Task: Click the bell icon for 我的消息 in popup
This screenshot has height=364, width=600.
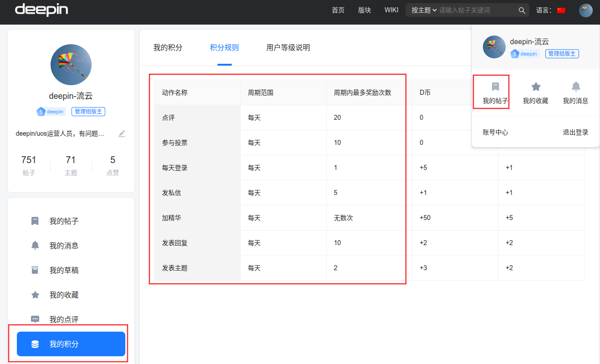Action: [x=576, y=87]
